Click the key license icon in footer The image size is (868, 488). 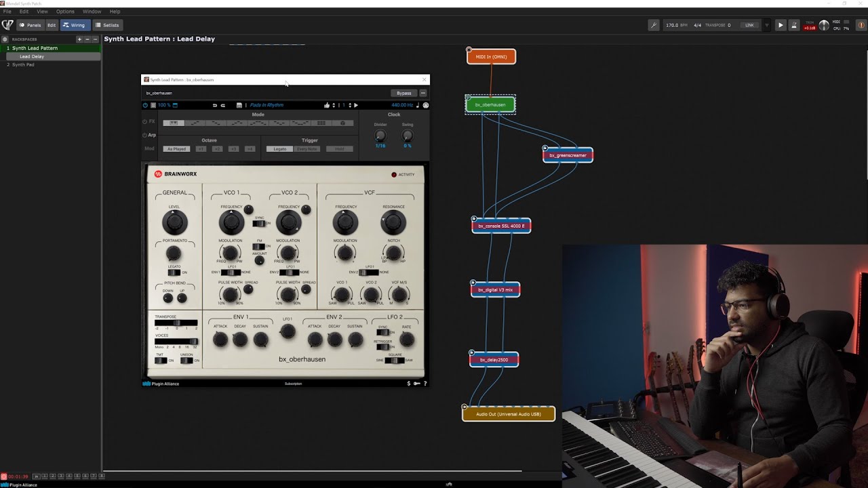pyautogui.click(x=416, y=384)
